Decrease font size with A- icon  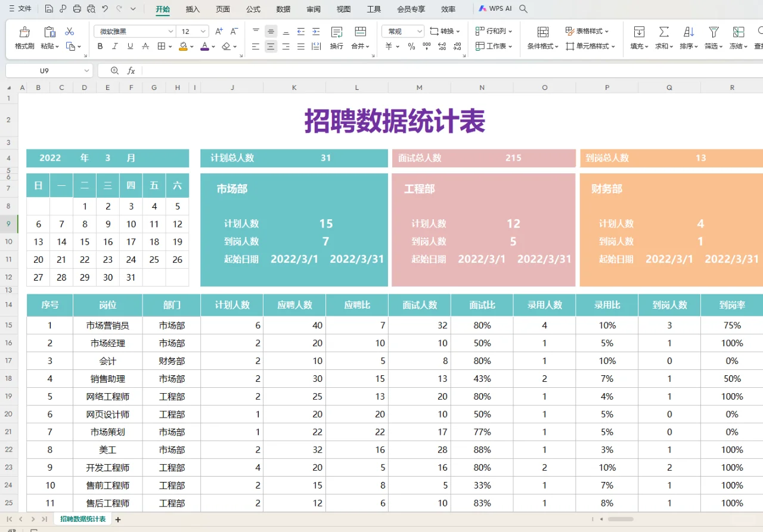tap(234, 32)
